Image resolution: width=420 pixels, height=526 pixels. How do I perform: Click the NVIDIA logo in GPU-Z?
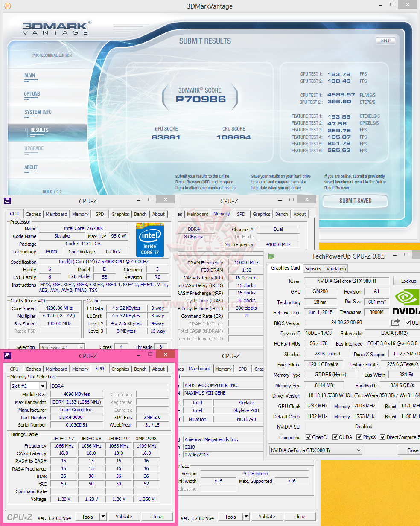[407, 302]
